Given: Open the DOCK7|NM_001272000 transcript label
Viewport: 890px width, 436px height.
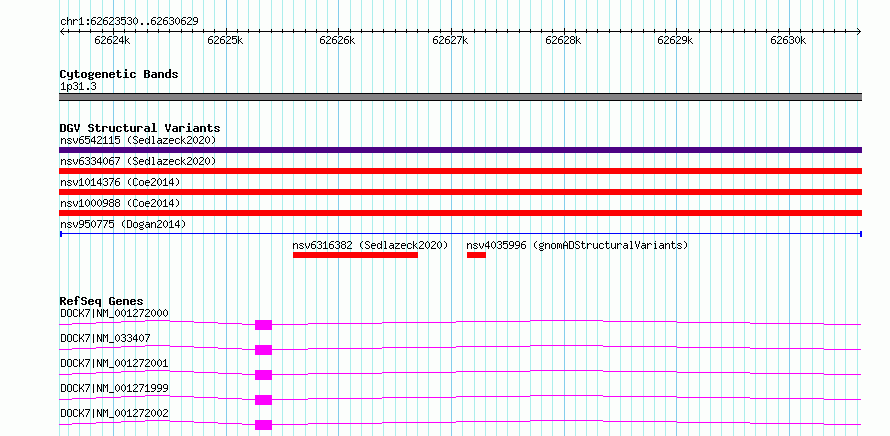Looking at the screenshot, I should 114,313.
